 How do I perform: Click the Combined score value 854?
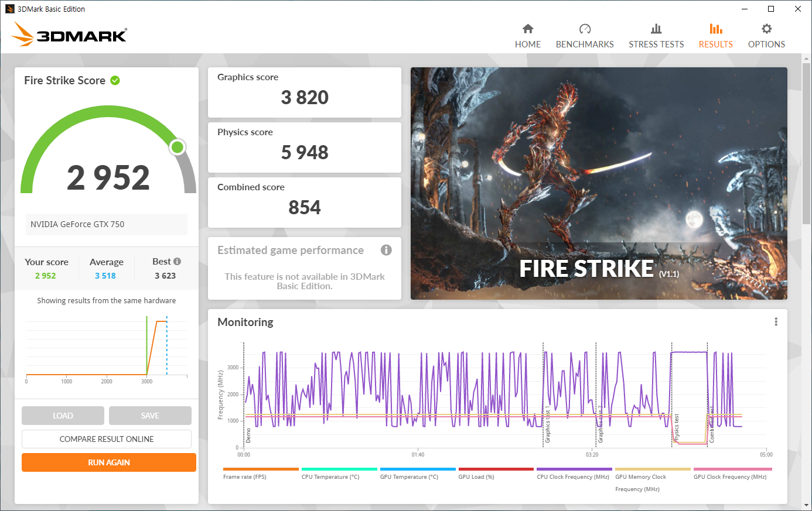point(305,207)
